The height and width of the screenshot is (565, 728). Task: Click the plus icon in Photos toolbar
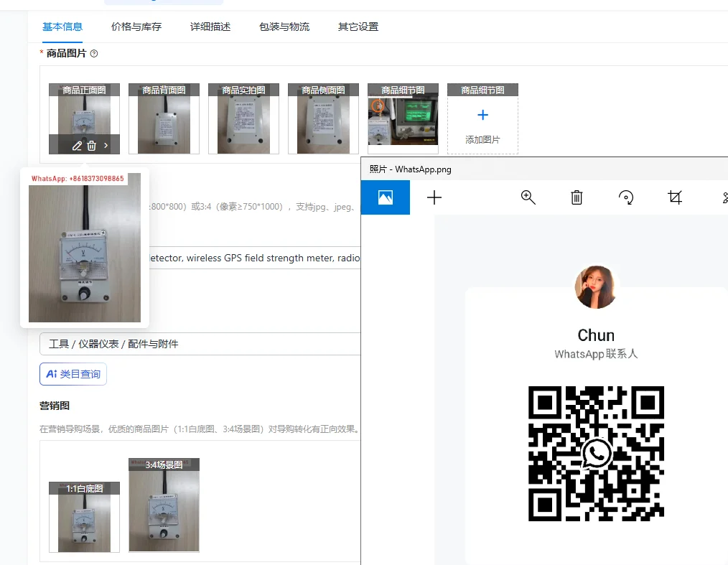(x=434, y=197)
